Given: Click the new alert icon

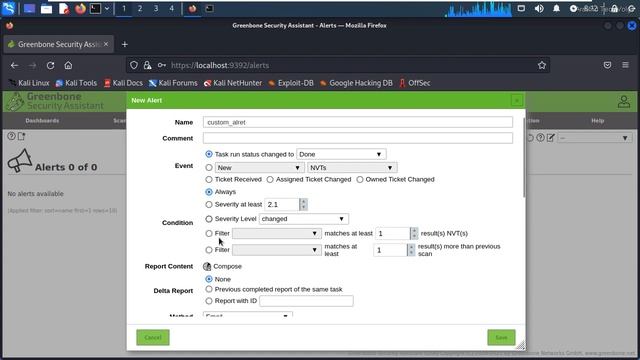Looking at the screenshot, I should [22, 136].
